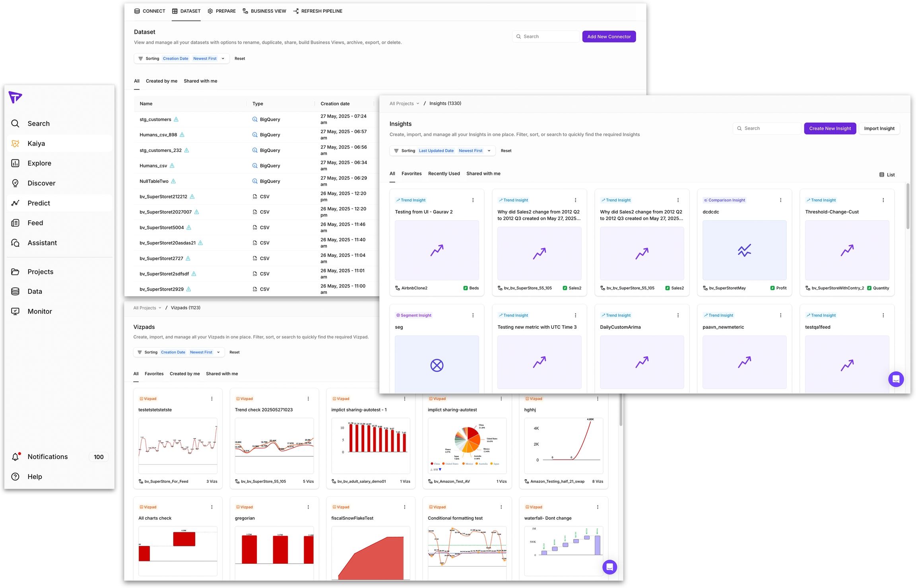Open the Monitor sidebar icon

pos(15,311)
